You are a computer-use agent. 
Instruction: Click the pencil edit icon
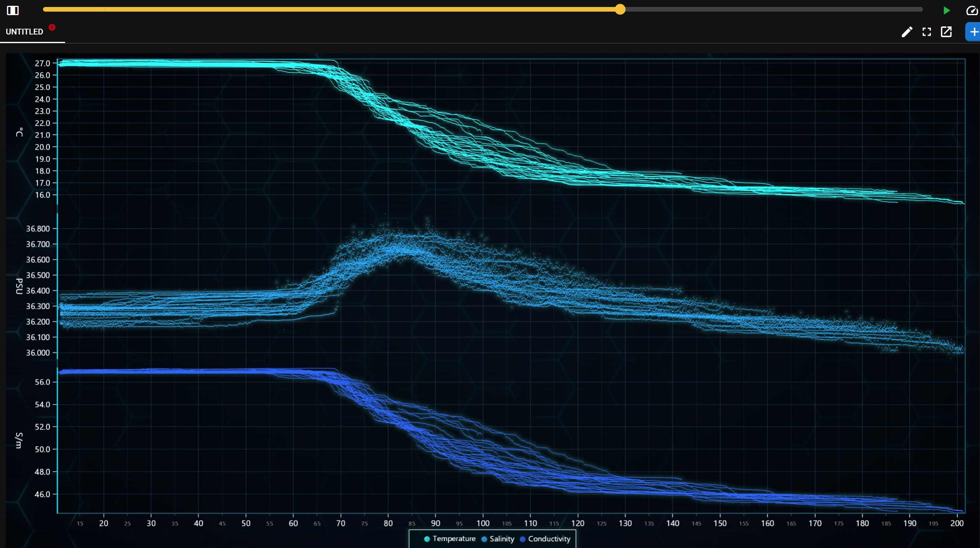click(x=907, y=32)
